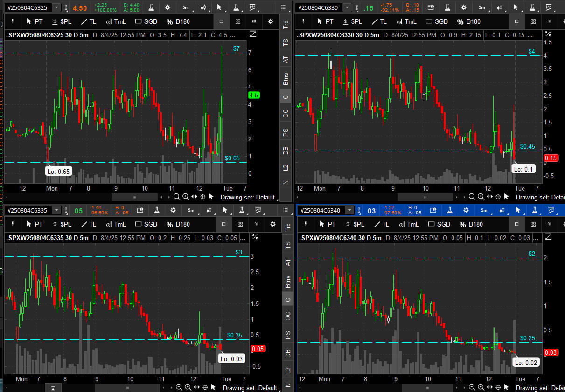Select TmL time level tool in C6335 chart
Image resolution: width=565 pixels, height=392 pixels.
coord(116,224)
